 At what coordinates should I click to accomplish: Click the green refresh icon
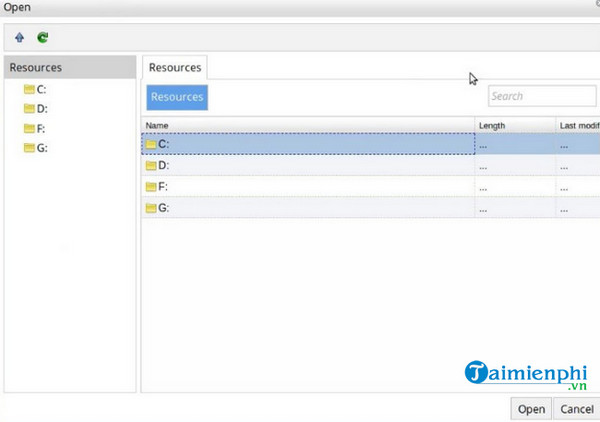pyautogui.click(x=43, y=38)
